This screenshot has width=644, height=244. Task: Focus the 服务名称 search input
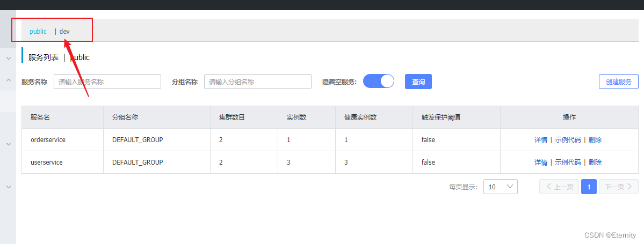107,82
